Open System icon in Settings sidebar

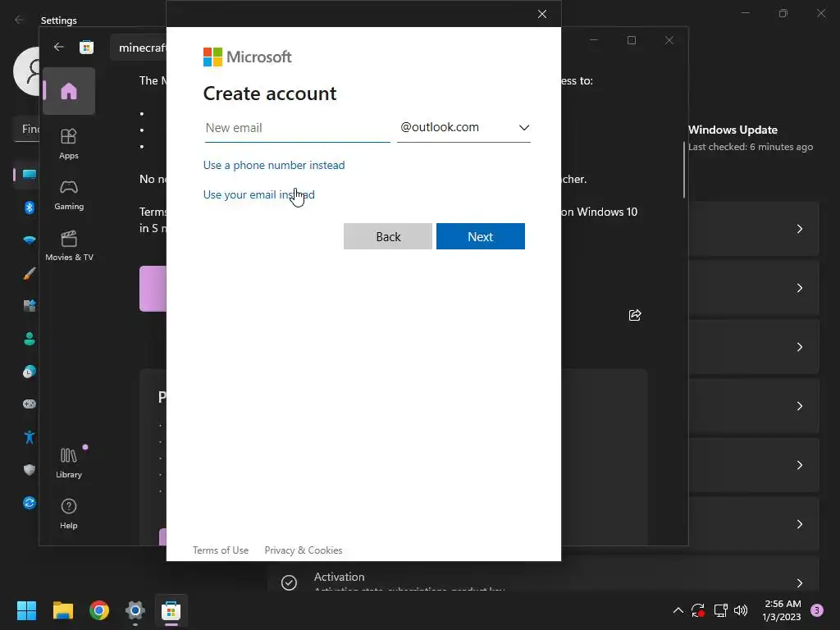tap(30, 175)
